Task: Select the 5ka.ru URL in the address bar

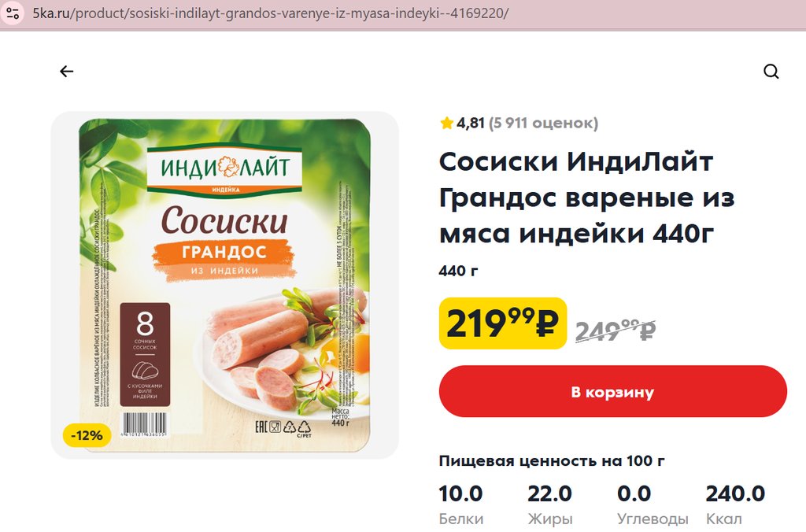Action: (x=271, y=13)
